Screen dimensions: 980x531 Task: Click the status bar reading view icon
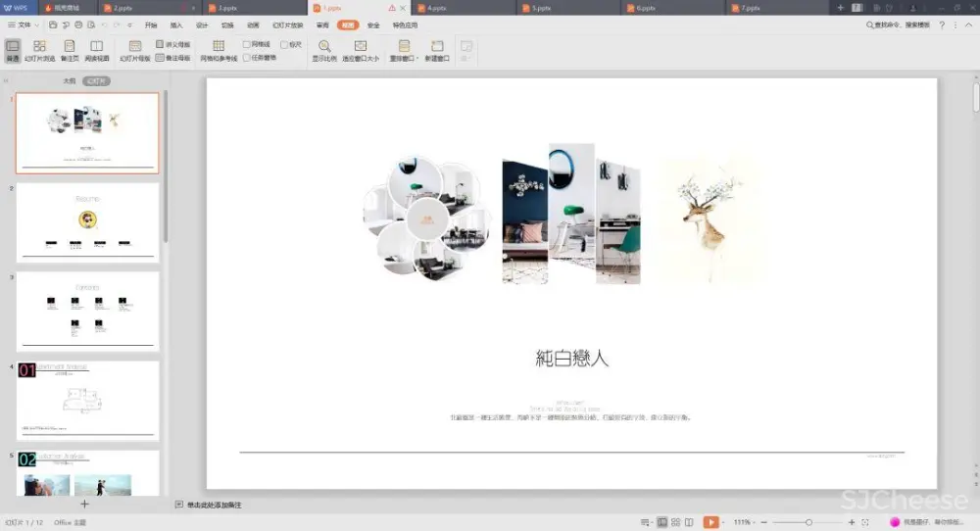point(689,521)
